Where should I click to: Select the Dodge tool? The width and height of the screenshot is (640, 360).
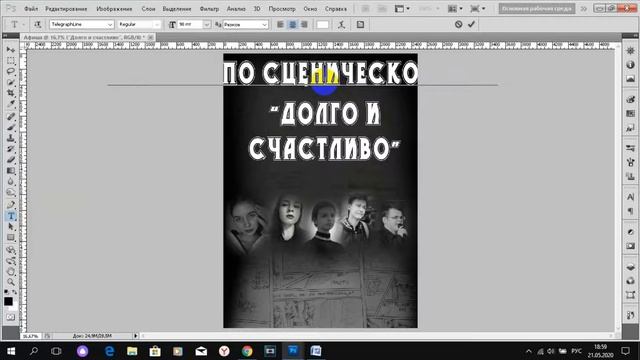point(11,193)
